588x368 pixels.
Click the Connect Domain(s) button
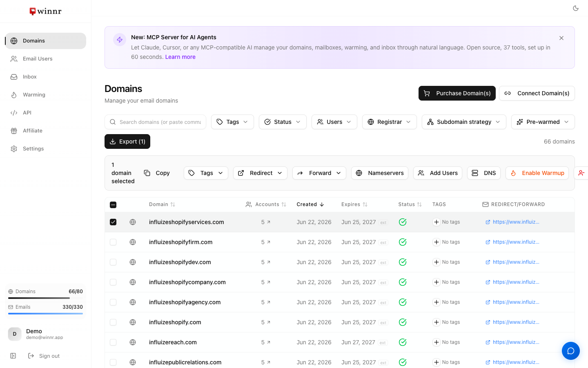click(x=537, y=93)
